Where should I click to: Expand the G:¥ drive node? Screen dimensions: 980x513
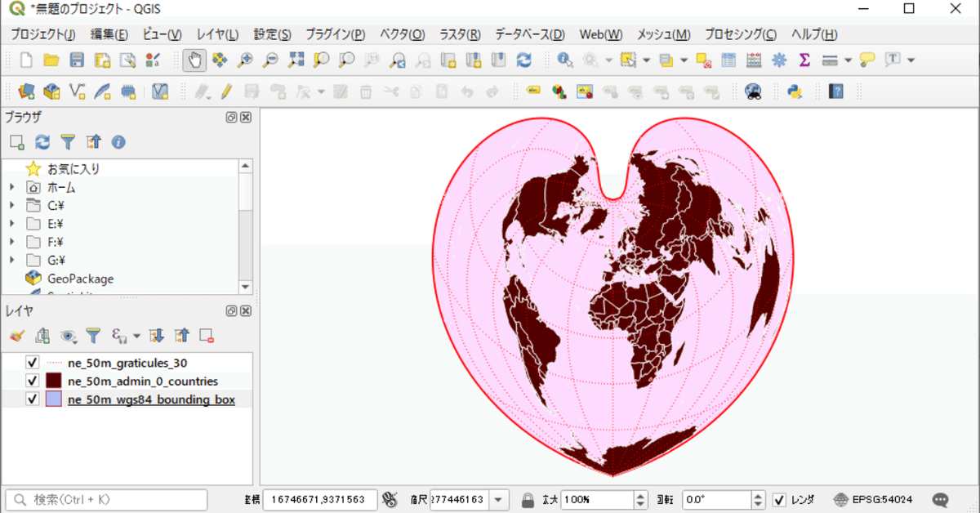(x=11, y=261)
